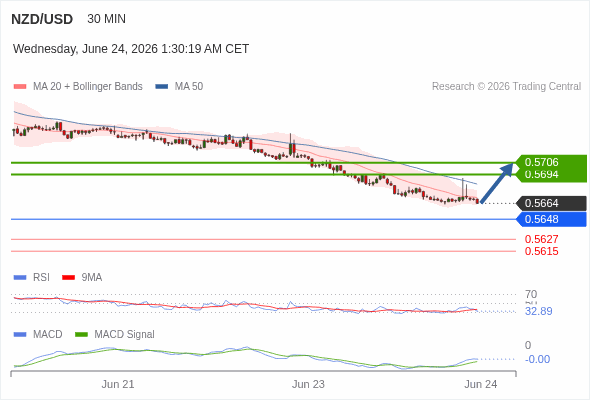The width and height of the screenshot is (590, 400).
Task: Click the MACD legend label
Action: (48, 334)
